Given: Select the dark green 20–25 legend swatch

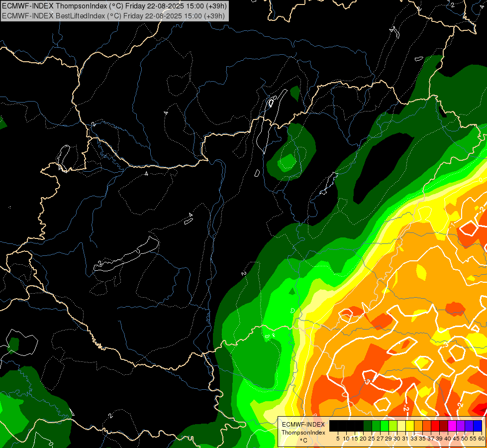Looking at the screenshot, I should (368, 426).
